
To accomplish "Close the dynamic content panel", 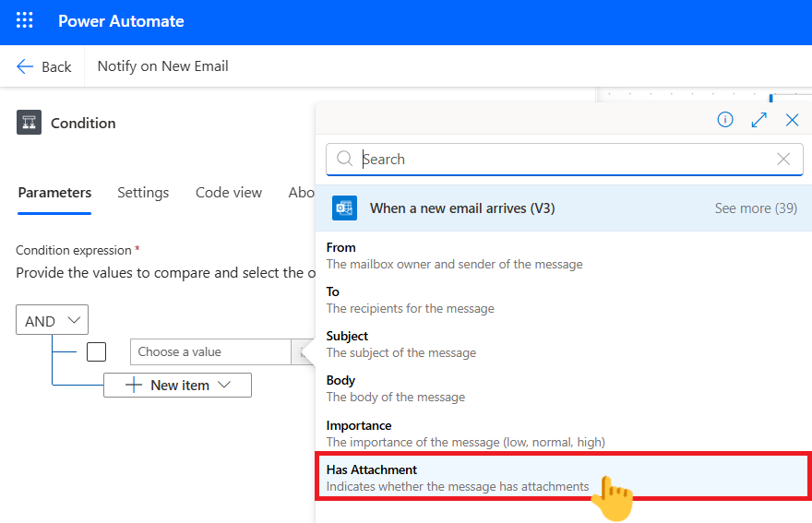I will click(x=792, y=120).
